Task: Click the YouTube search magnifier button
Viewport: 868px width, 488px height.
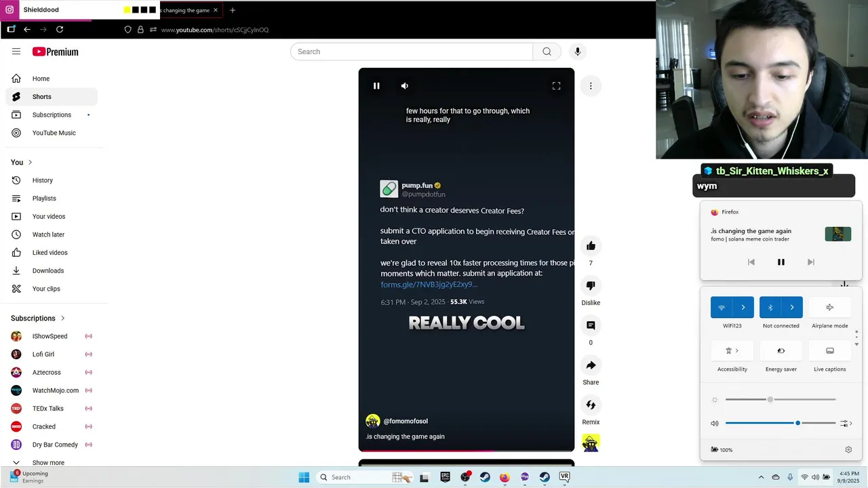Action: tap(547, 52)
